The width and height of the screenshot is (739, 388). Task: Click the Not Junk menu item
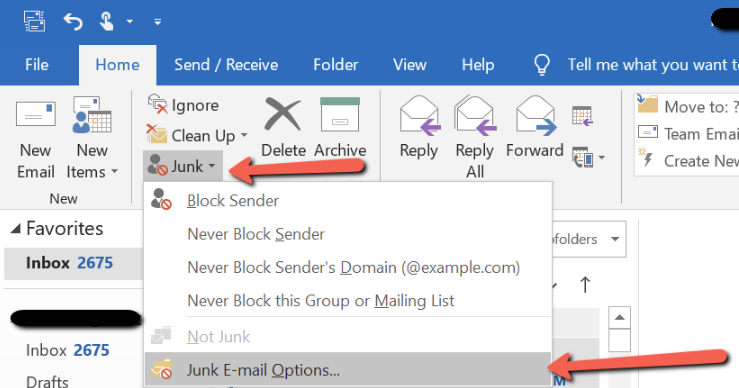point(348,336)
